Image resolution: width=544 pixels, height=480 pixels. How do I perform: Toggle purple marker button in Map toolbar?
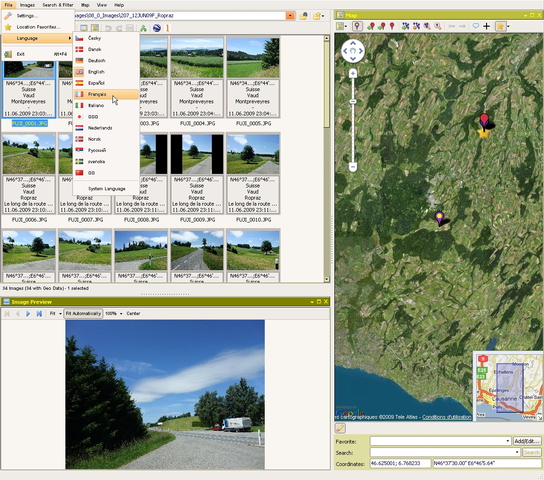(357, 26)
